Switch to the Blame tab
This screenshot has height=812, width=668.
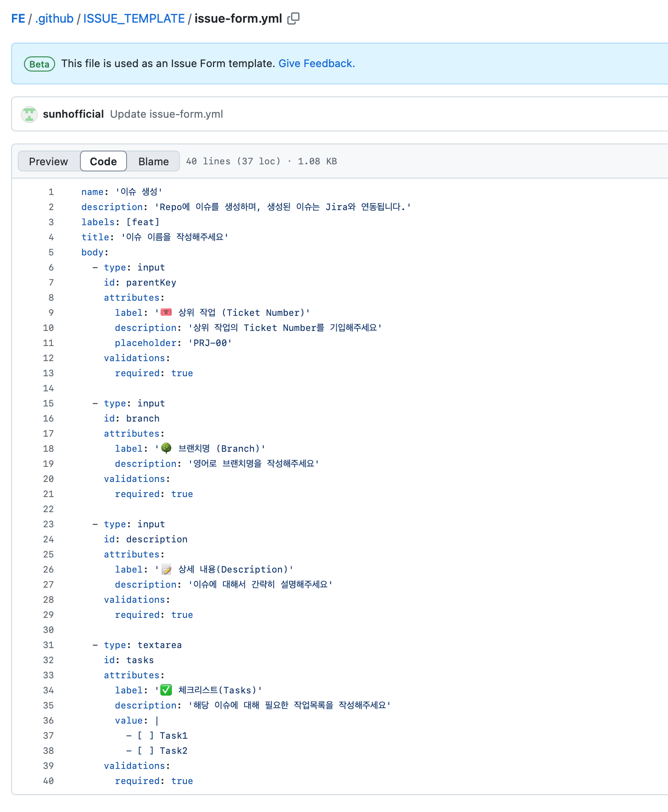(x=154, y=161)
